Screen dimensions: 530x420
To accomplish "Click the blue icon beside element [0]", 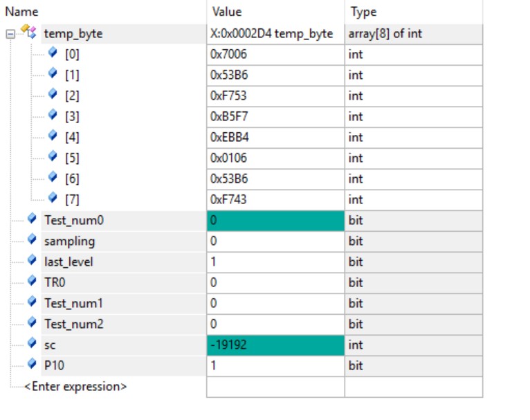I will pyautogui.click(x=53, y=53).
